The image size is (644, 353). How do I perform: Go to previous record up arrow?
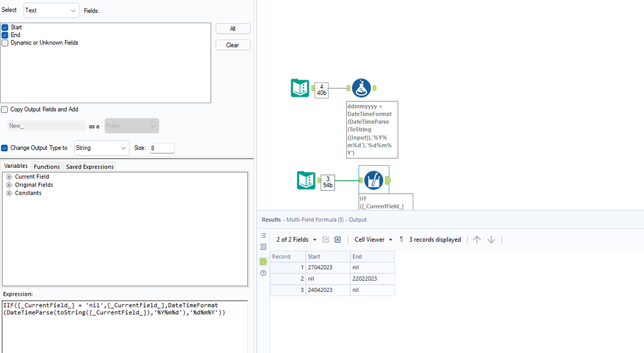(477, 239)
